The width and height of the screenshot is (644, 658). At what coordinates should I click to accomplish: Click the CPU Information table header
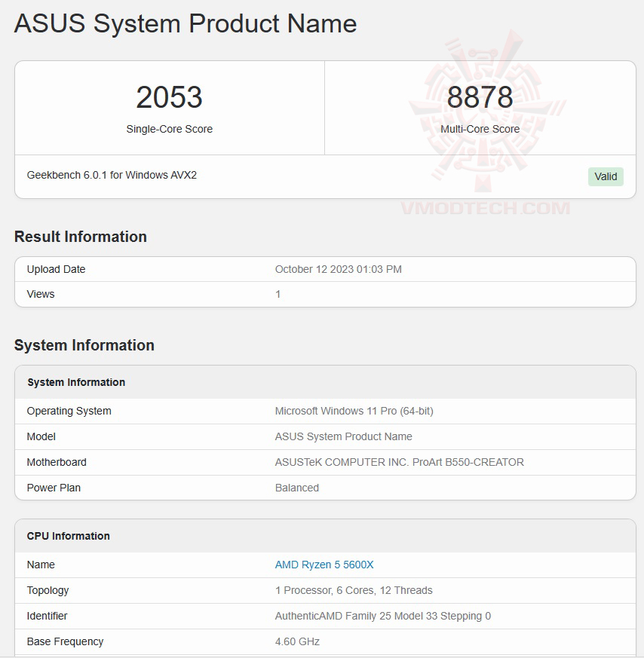pyautogui.click(x=69, y=536)
